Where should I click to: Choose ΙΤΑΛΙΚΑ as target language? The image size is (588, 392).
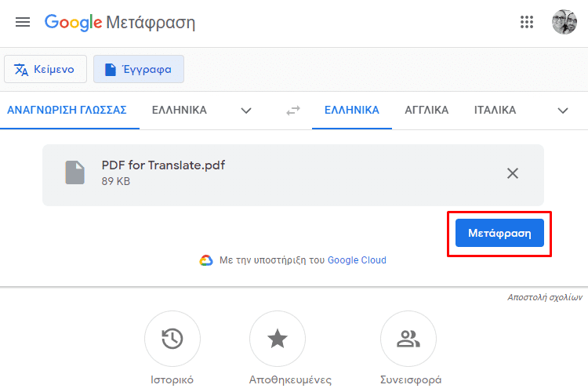coord(495,111)
